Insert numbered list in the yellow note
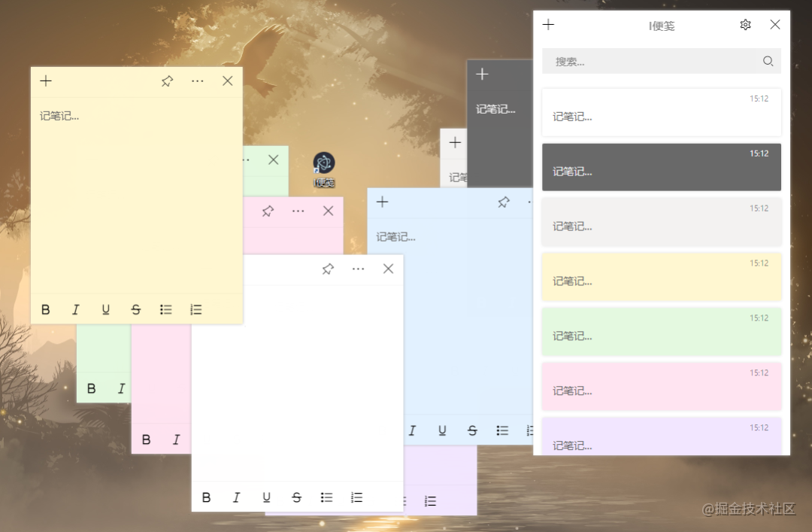 point(195,309)
